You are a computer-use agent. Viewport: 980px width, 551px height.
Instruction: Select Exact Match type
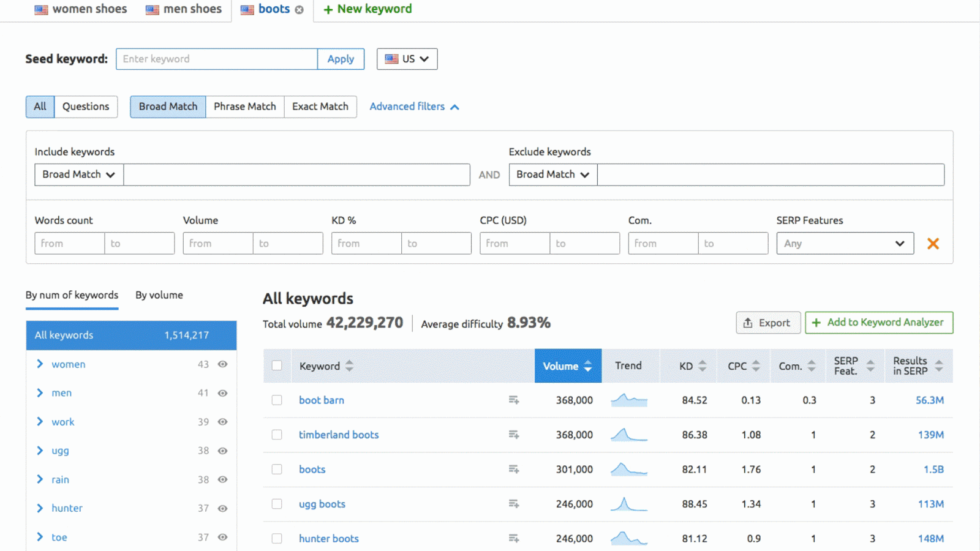click(x=320, y=107)
